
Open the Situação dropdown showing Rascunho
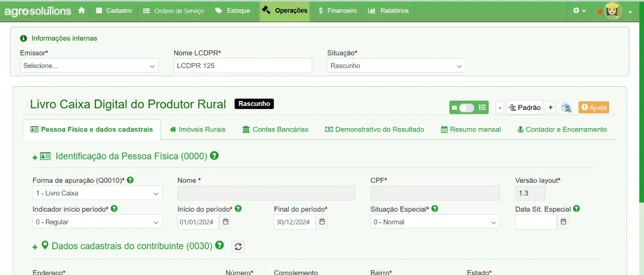tap(396, 66)
